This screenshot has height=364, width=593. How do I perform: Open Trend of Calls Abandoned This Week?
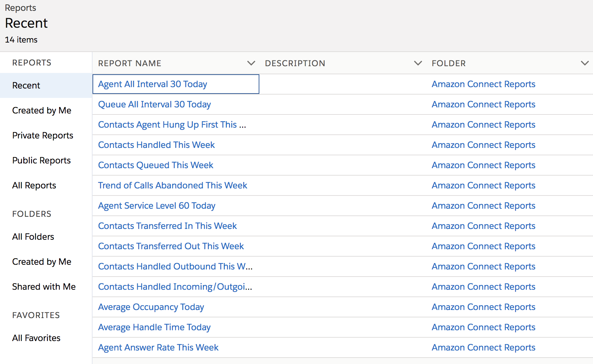coord(173,185)
